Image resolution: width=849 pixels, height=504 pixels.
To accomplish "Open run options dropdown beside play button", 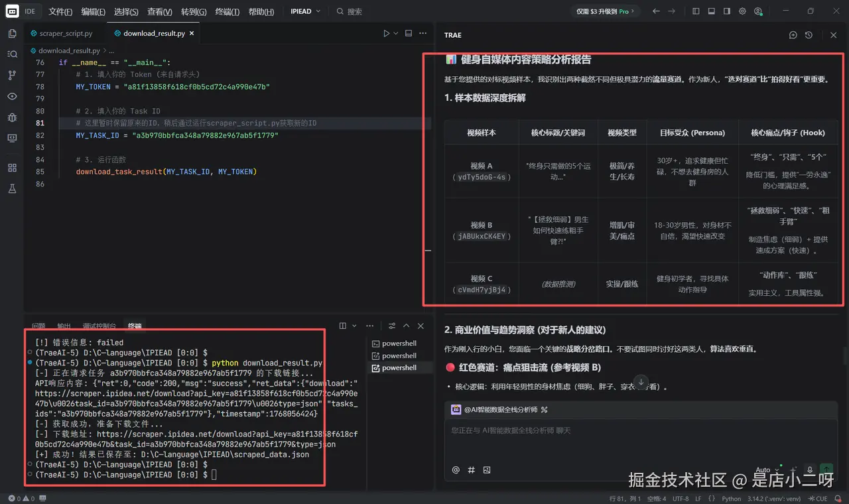I will click(x=396, y=33).
